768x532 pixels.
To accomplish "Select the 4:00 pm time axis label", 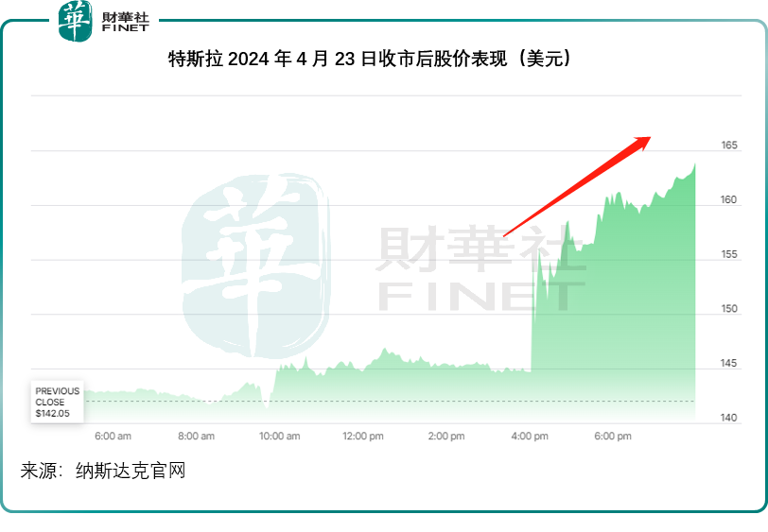I will pos(530,437).
